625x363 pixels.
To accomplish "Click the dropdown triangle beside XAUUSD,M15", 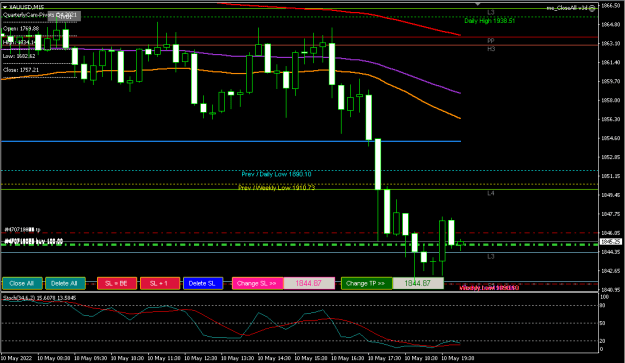I will click(x=5, y=7).
